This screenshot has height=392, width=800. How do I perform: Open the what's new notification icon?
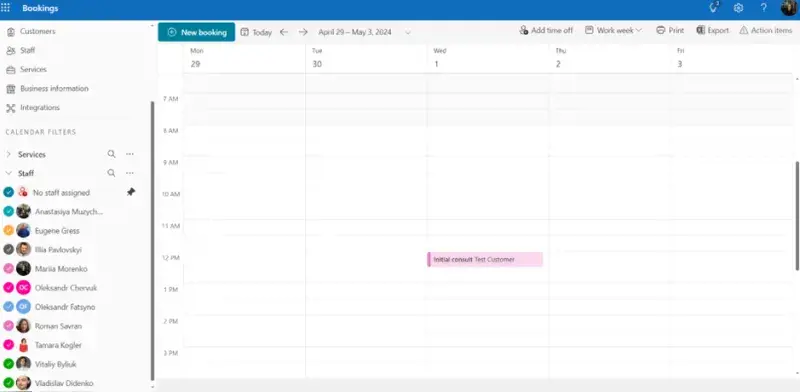point(714,7)
